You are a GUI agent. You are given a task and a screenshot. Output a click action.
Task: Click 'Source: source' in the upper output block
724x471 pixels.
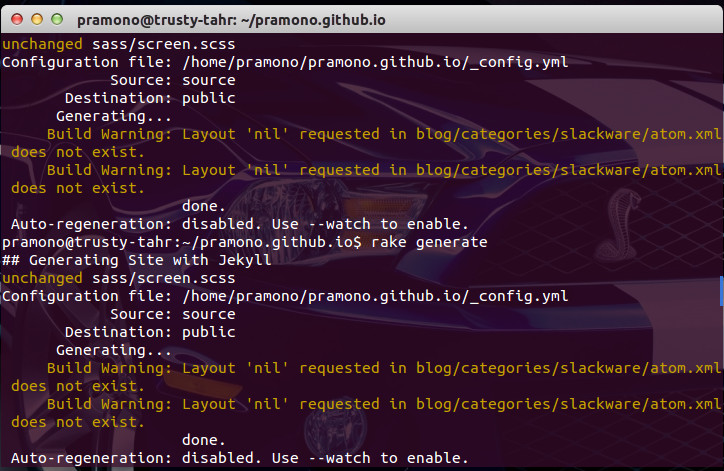point(173,80)
